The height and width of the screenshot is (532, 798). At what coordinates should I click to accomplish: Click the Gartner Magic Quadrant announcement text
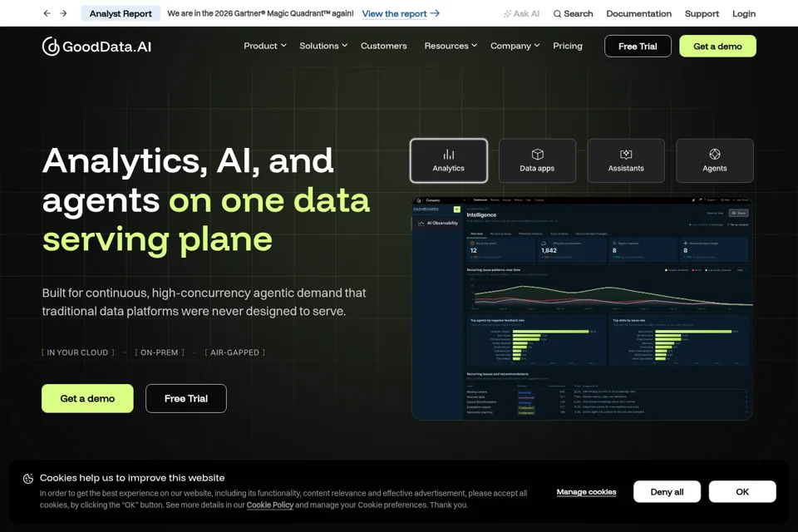coord(260,14)
